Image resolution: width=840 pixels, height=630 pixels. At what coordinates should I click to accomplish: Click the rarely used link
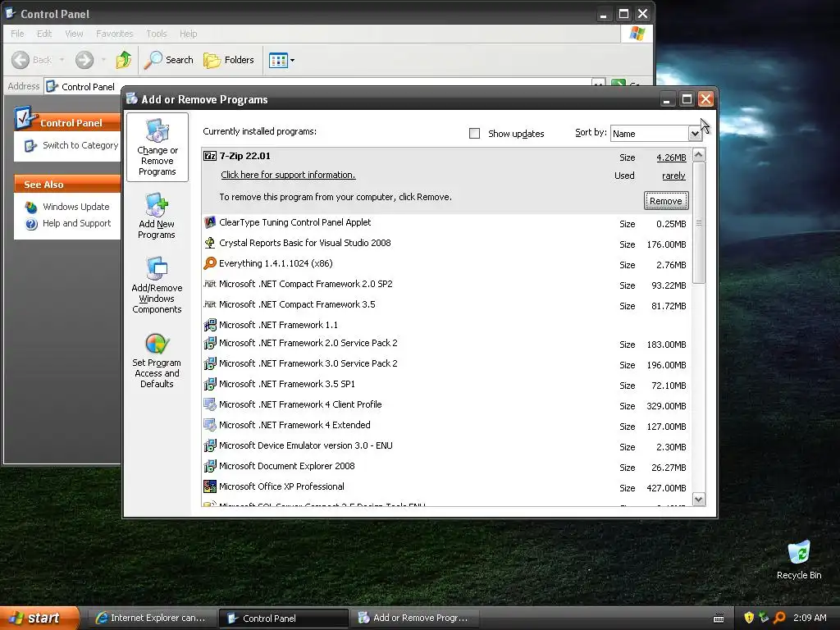point(673,176)
